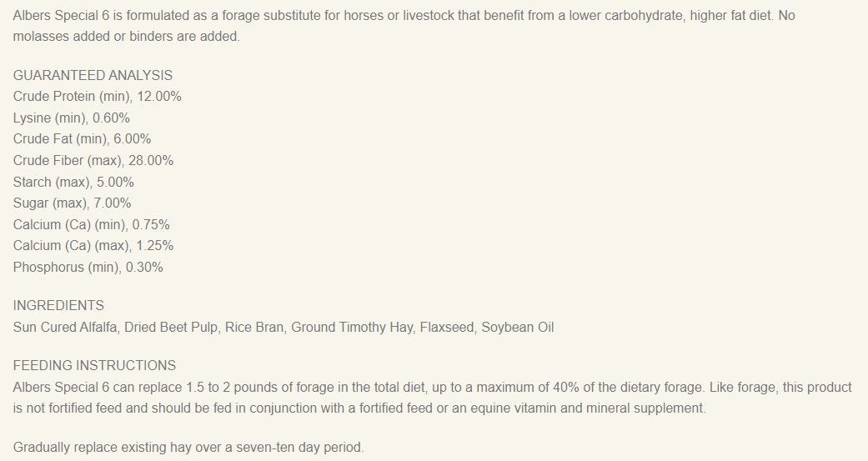
Task: Click Dried Beet Pulp in the ingredients
Action: click(171, 327)
